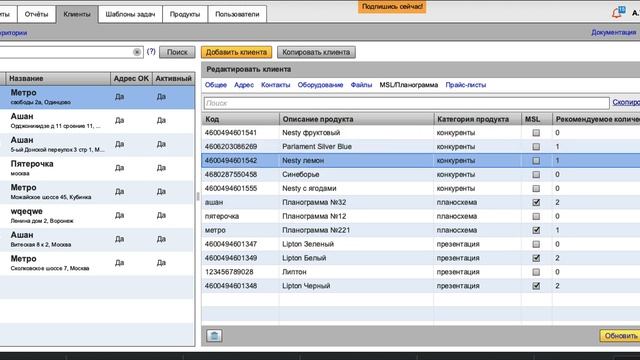Click the метро code cell

coord(215,230)
